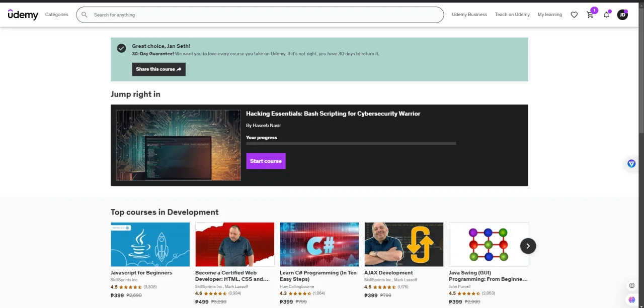Open the Certified Web Developer course thumbnail
Viewport: 644px width, 308px height.
pyautogui.click(x=234, y=244)
